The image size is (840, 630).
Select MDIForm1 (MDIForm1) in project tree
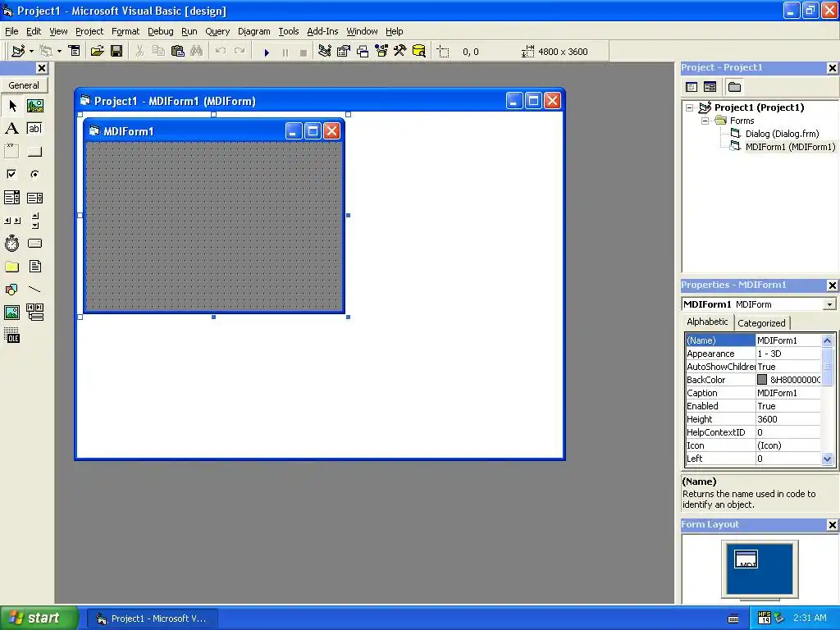click(790, 147)
